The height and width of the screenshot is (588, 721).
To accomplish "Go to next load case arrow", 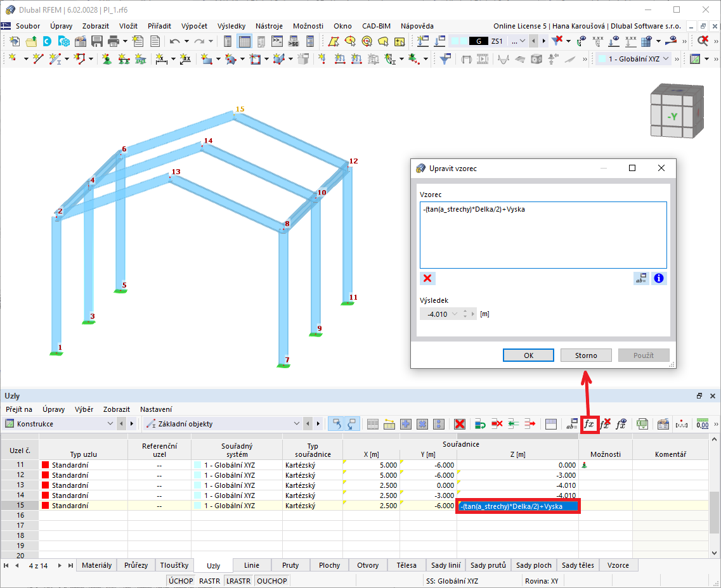I will tap(544, 41).
